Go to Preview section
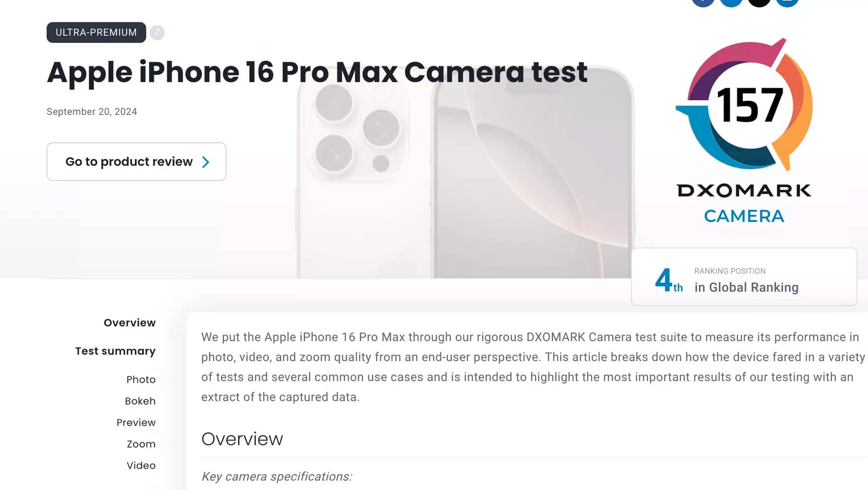The width and height of the screenshot is (868, 490). [x=136, y=422]
